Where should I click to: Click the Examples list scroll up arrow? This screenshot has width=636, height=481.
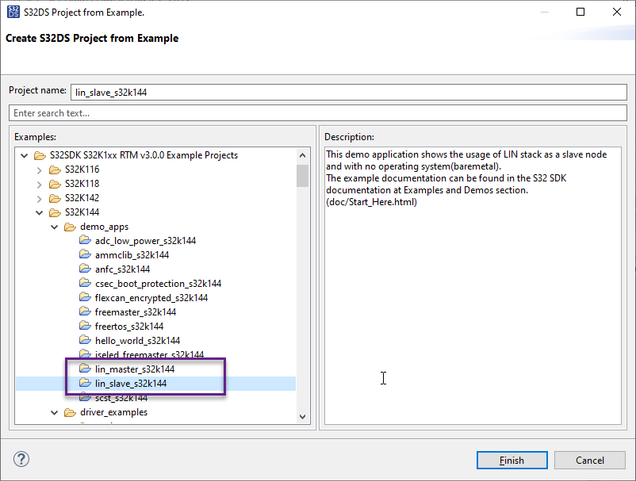(303, 155)
